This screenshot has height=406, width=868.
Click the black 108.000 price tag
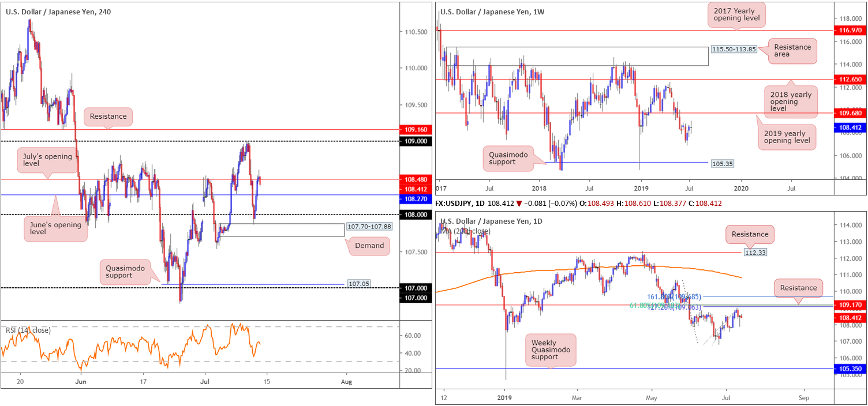(415, 215)
